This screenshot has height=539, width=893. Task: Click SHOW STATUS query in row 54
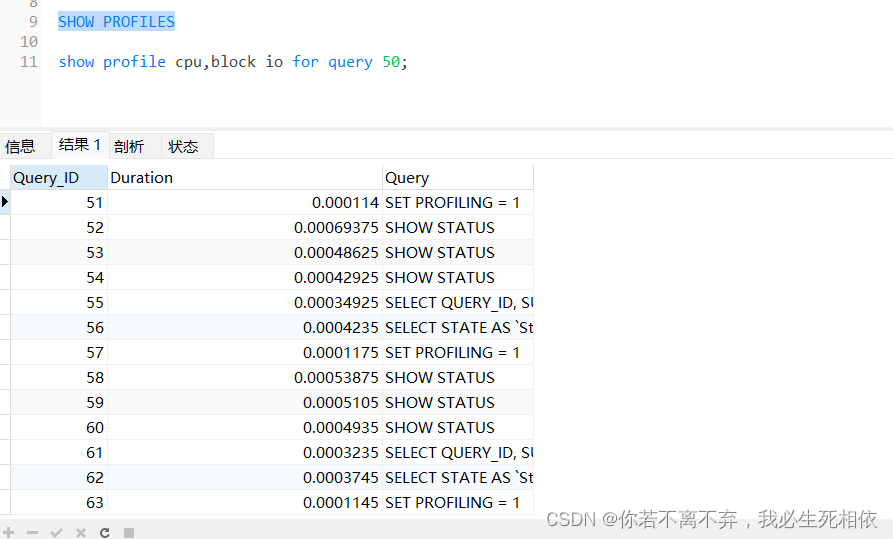pos(458,277)
